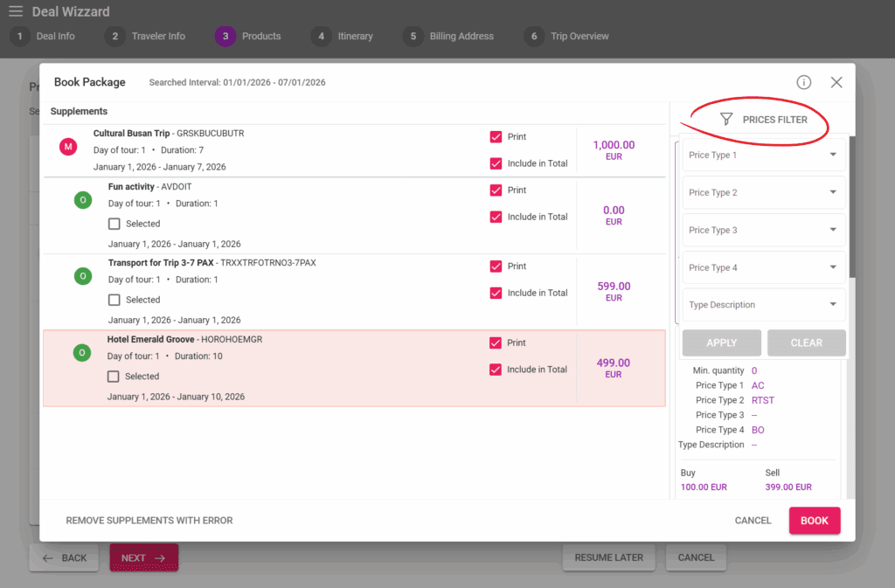Switch to Billing Address step
Image resolution: width=895 pixels, height=588 pixels.
point(449,37)
